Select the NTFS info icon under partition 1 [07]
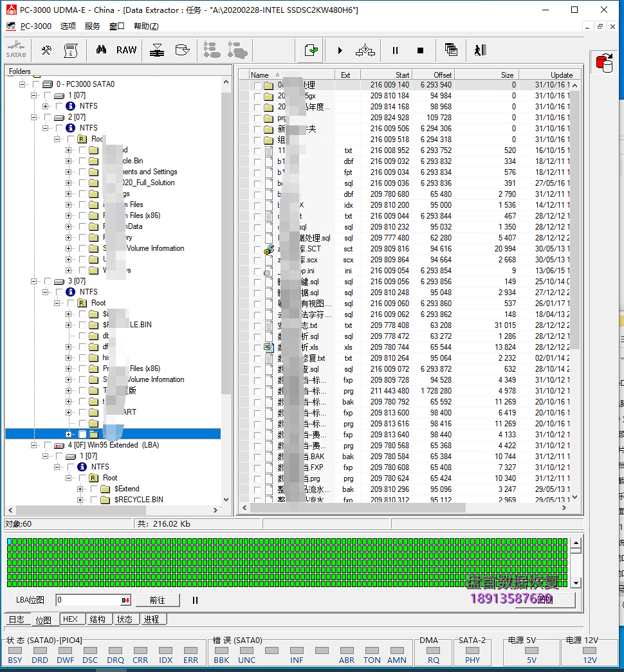 [x=70, y=106]
